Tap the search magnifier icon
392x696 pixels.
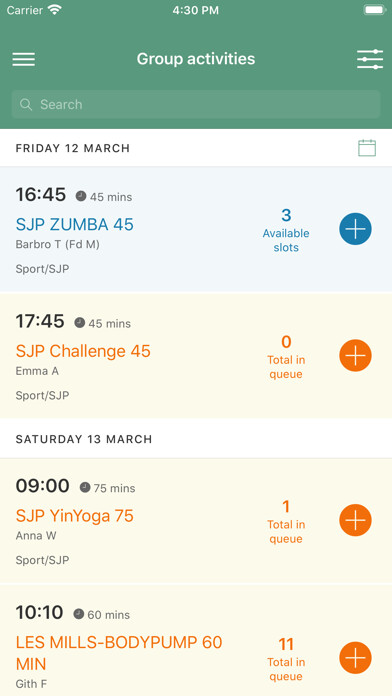pos(26,104)
